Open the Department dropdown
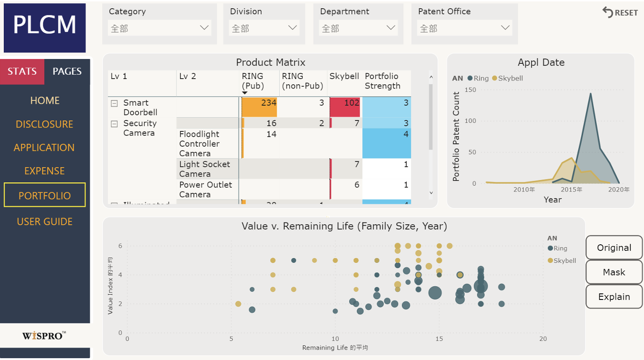Screen dimensions: 644x360 coord(358,28)
